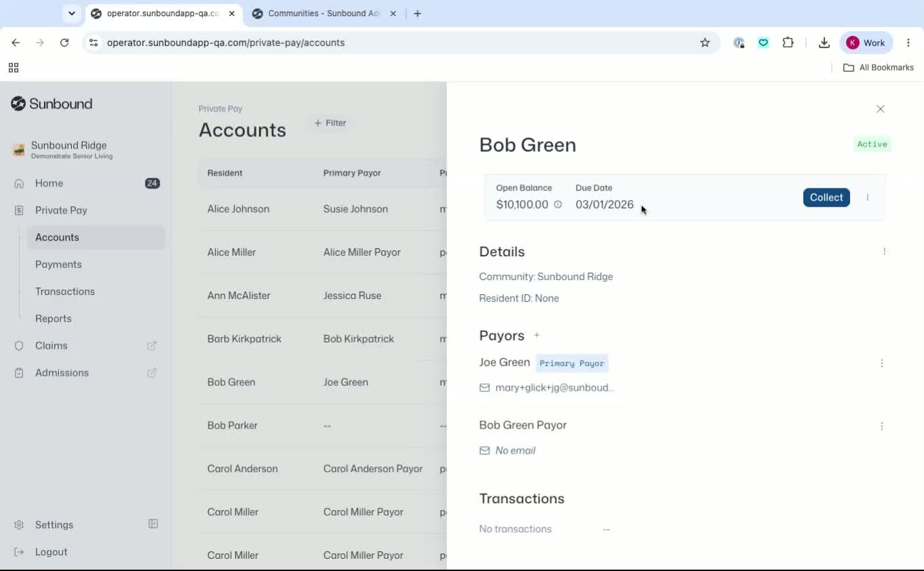Click the browser address bar
This screenshot has width=924, height=571.
click(x=400, y=43)
